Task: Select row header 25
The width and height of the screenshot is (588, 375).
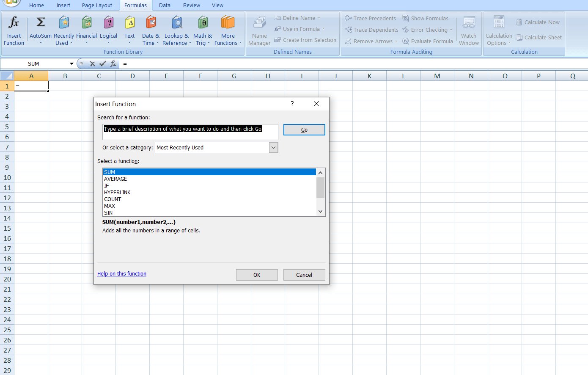Action: coord(7,330)
